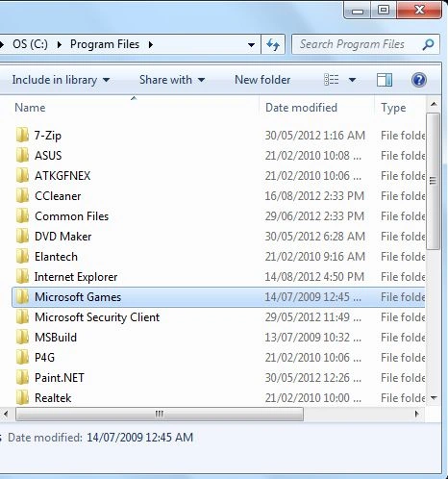Select the CCleaner folder name
Image resolution: width=448 pixels, height=479 pixels.
pos(58,196)
